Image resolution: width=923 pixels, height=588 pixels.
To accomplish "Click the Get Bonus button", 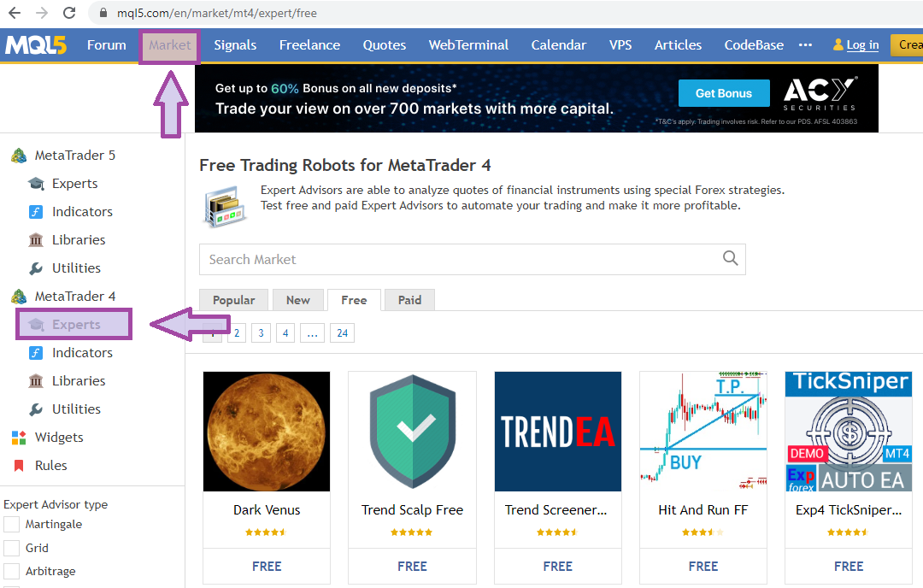I will (x=723, y=93).
